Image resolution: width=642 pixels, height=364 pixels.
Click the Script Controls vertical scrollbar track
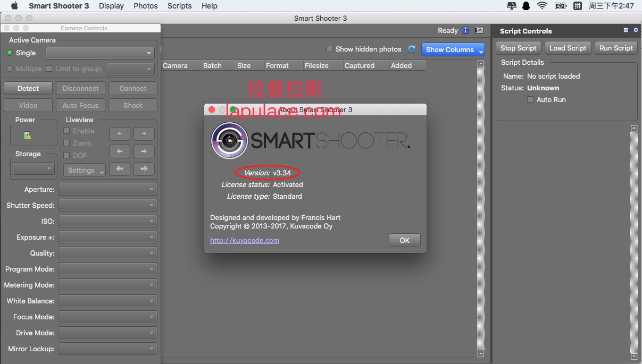pos(634,242)
